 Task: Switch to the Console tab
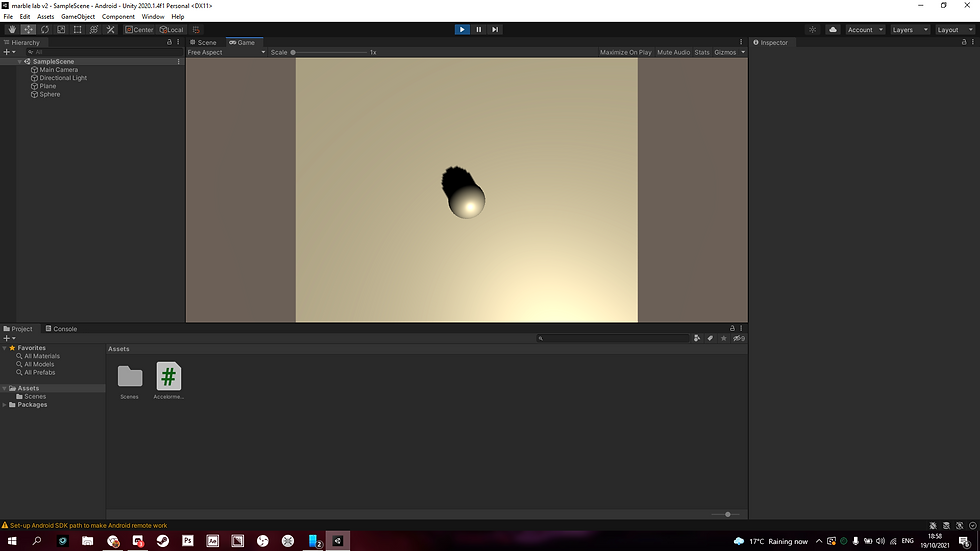[x=61, y=329]
